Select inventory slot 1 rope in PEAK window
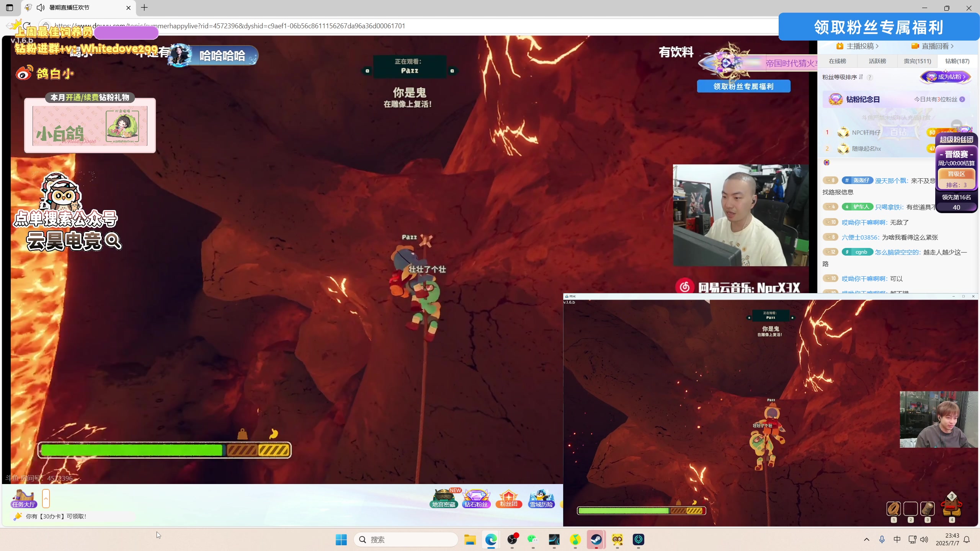The width and height of the screenshot is (980, 551). pyautogui.click(x=893, y=509)
